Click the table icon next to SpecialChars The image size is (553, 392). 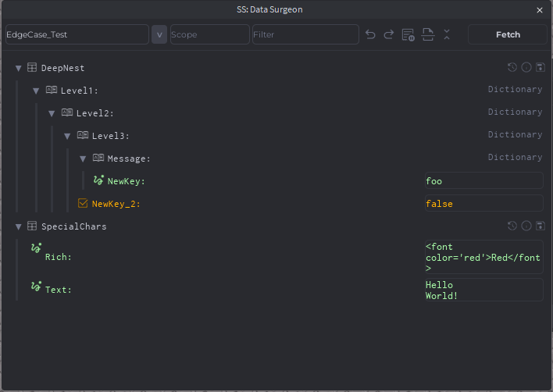click(32, 226)
